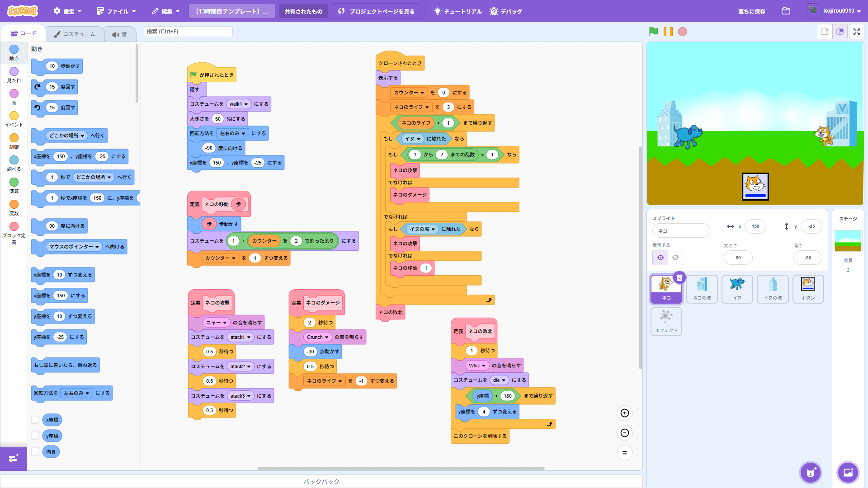Switch to small stage layout

825,32
